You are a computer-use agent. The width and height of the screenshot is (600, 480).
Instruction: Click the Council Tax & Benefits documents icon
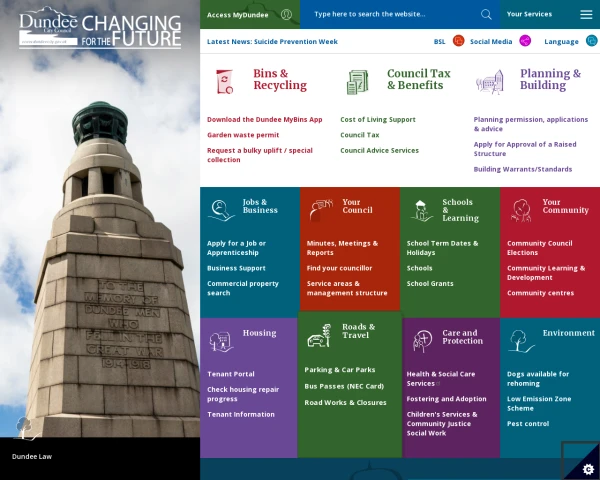click(357, 82)
